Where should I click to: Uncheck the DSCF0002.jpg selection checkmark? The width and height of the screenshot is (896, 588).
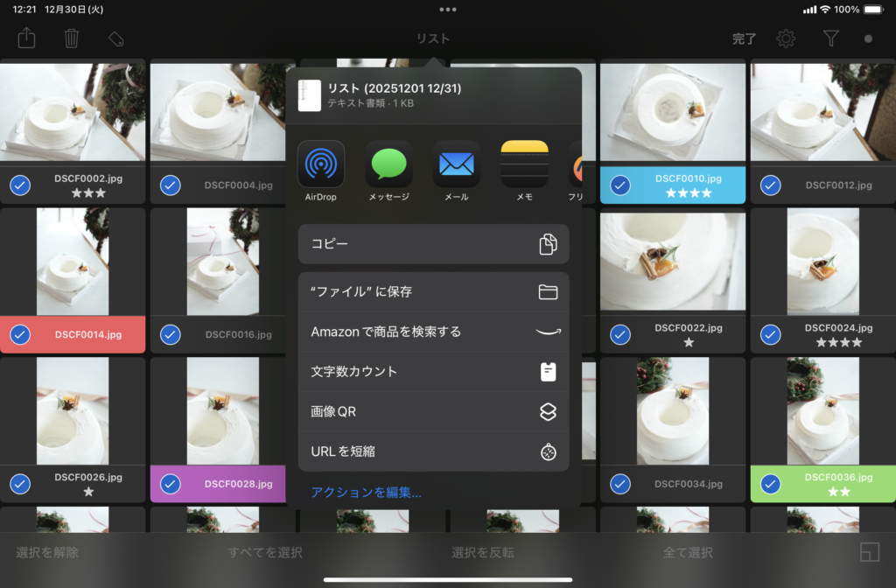click(x=20, y=185)
